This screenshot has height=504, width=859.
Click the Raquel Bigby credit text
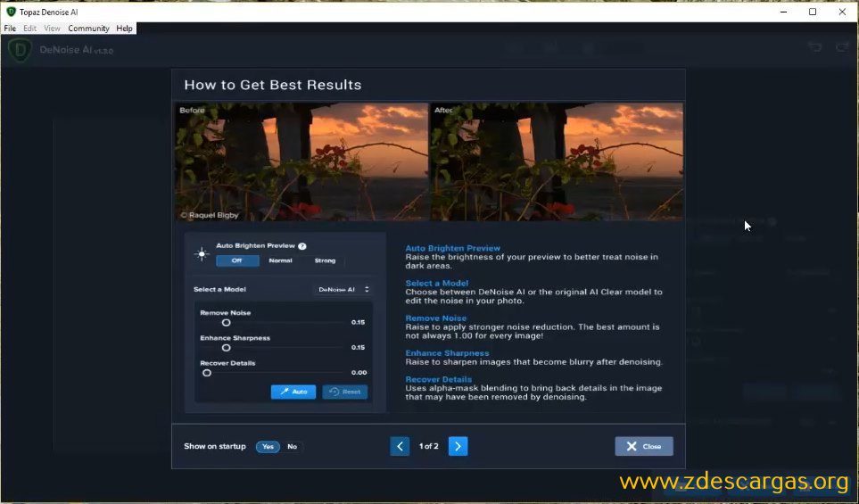coord(210,215)
